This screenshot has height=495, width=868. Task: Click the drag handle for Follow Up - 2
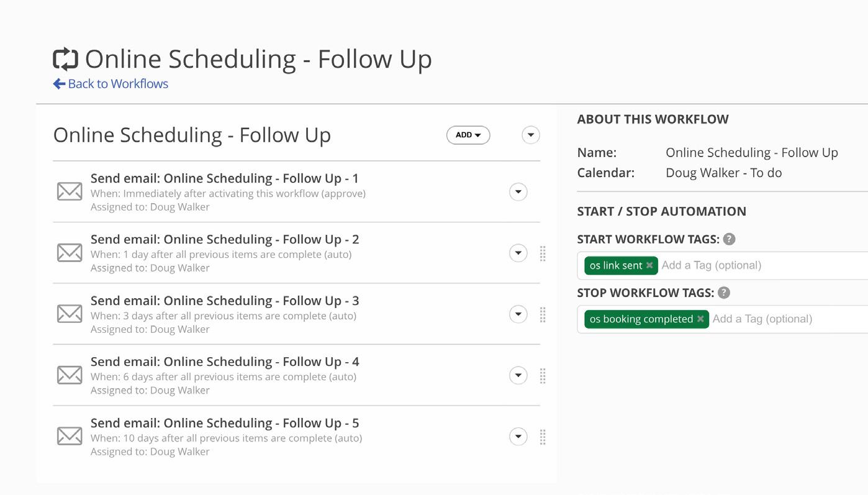(543, 253)
